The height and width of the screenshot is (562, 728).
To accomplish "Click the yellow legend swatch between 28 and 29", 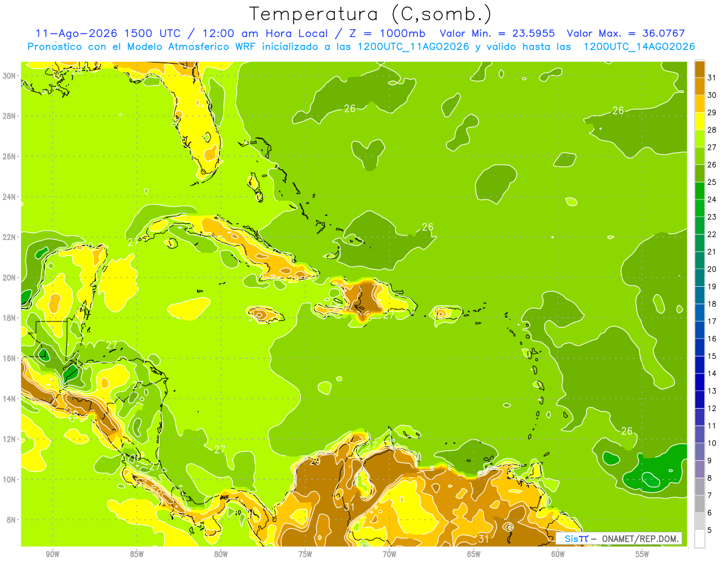I will pyautogui.click(x=699, y=121).
